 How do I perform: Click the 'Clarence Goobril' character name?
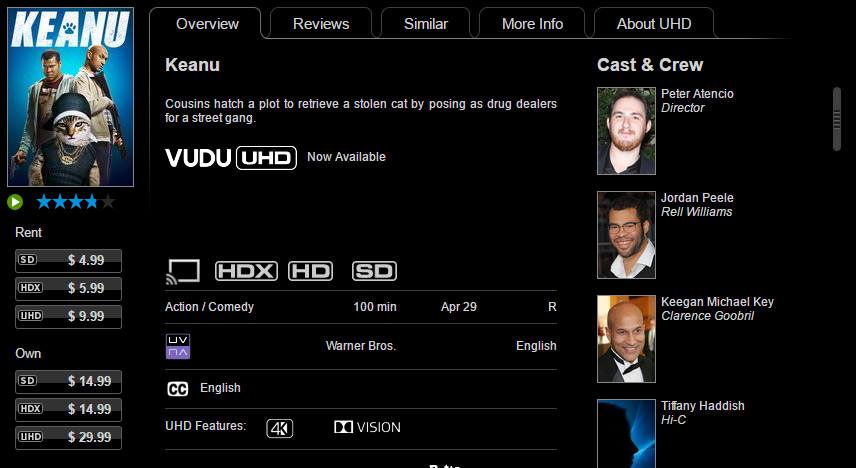708,316
